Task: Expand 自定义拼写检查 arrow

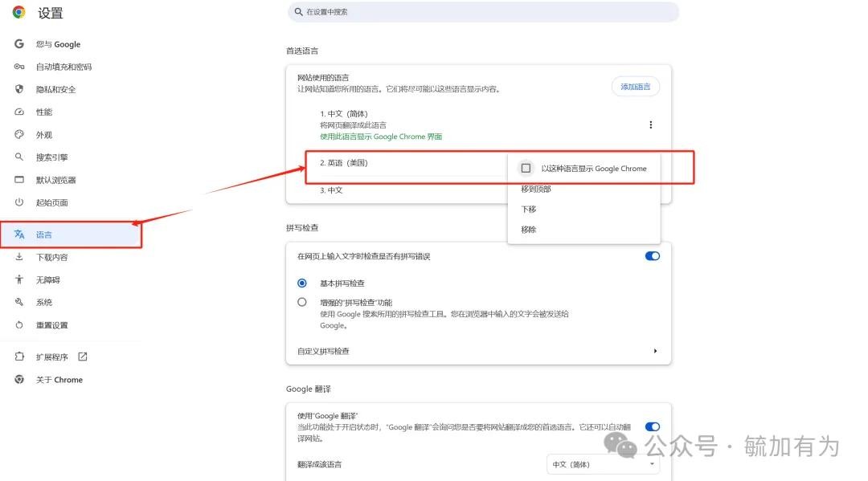Action: pyautogui.click(x=655, y=351)
